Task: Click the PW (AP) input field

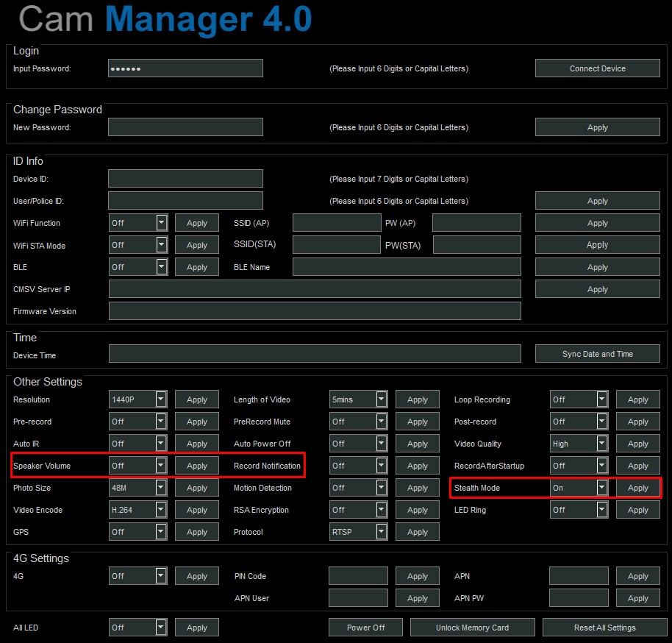Action: (476, 223)
